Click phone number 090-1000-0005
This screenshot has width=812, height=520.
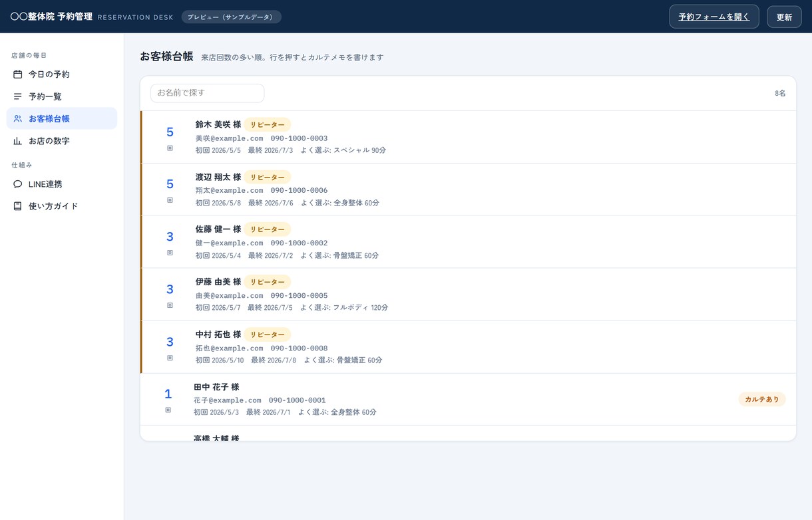pos(299,296)
